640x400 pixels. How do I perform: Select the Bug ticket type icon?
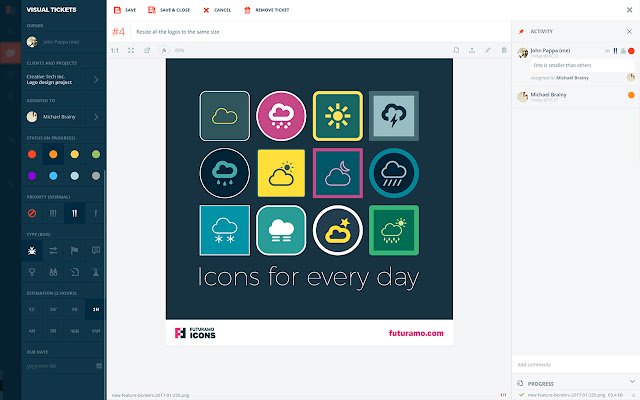[x=32, y=251]
